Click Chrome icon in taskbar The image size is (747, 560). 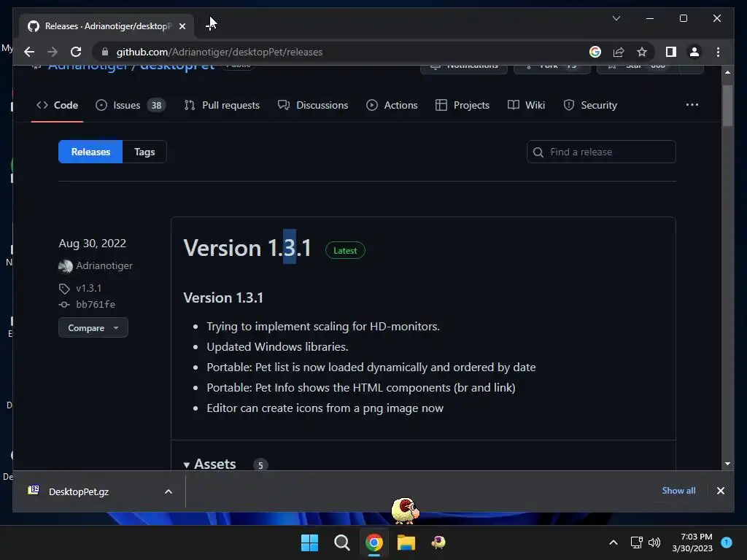click(x=374, y=542)
